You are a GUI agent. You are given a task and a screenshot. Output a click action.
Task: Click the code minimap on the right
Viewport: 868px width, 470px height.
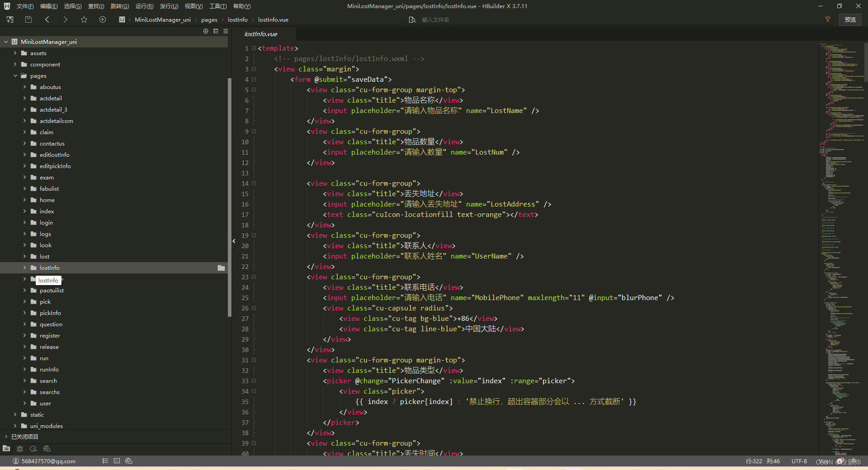(x=841, y=249)
